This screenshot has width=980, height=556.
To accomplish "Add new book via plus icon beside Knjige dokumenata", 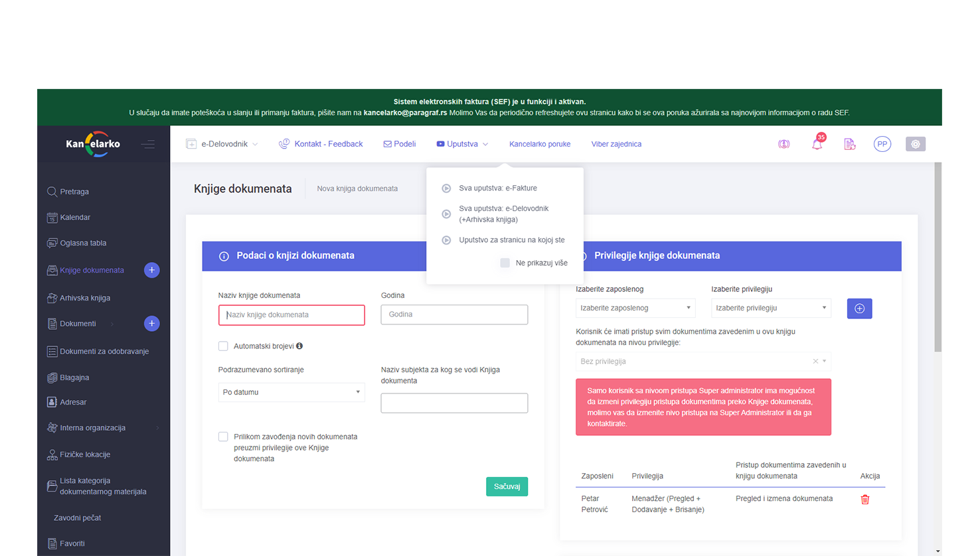I will [151, 270].
